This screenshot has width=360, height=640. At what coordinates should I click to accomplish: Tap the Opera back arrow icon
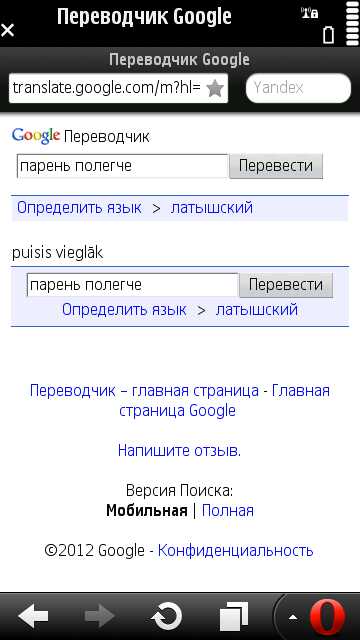(33, 616)
